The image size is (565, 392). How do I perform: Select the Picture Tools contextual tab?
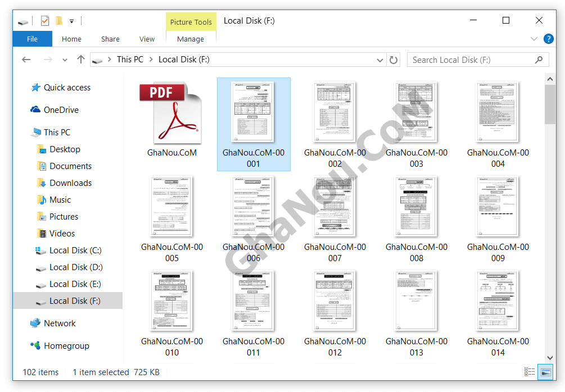click(x=191, y=22)
